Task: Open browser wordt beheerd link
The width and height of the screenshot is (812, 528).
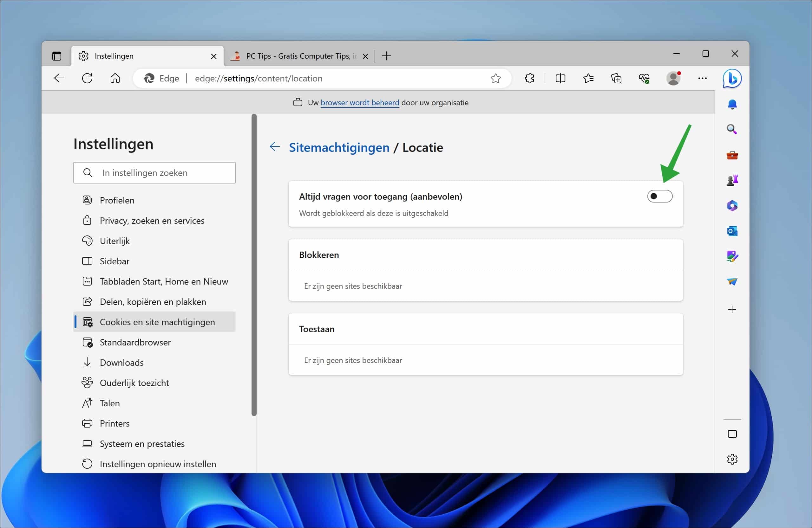Action: [360, 102]
